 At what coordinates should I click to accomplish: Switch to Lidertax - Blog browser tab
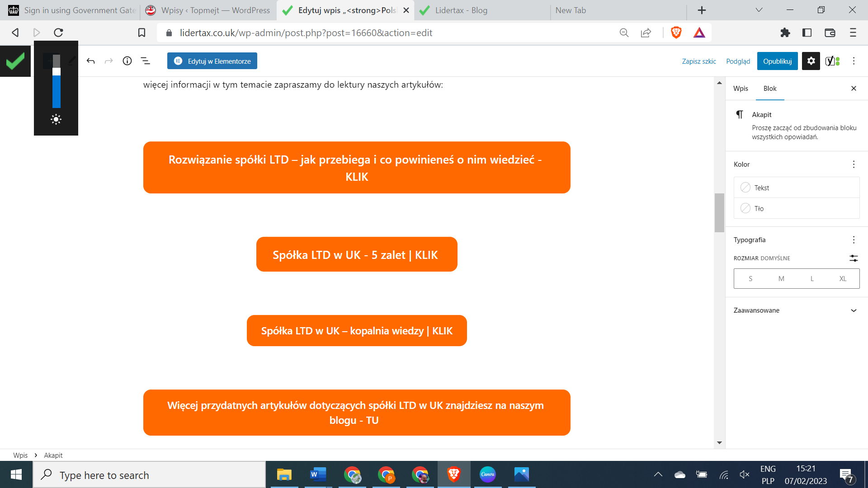(461, 10)
